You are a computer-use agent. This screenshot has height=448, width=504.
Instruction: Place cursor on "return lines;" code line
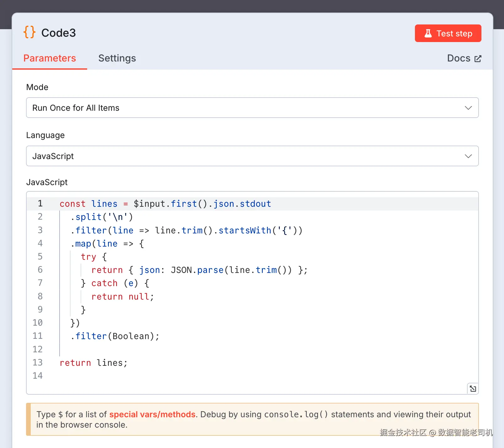click(x=93, y=363)
